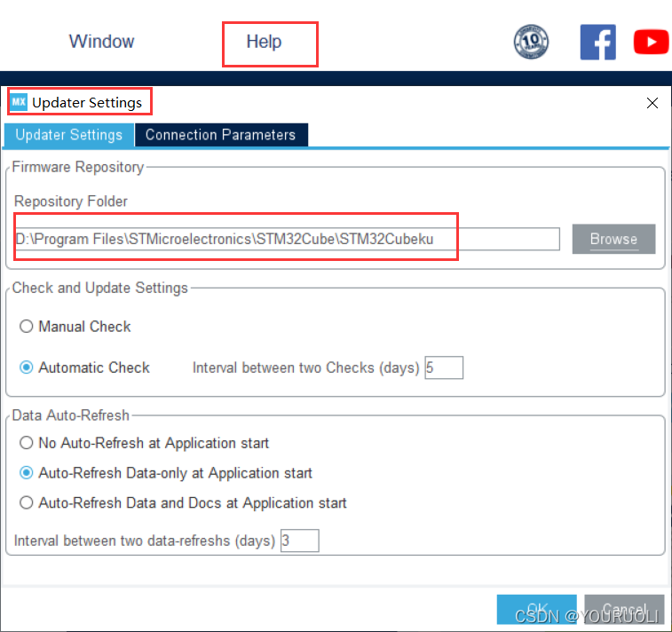Screen dimensions: 672x632
Task: Click the Interval between two Checks (days) label
Action: [x=305, y=368]
